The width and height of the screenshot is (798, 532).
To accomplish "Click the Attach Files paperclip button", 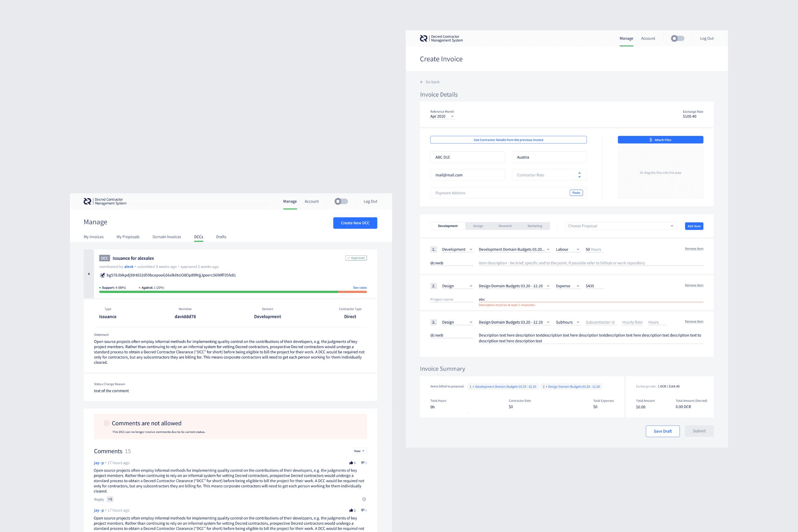I will [x=660, y=140].
